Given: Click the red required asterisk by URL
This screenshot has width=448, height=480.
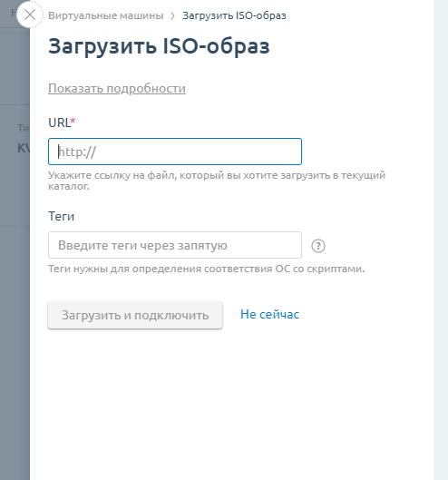Looking at the screenshot, I should coord(73,121).
